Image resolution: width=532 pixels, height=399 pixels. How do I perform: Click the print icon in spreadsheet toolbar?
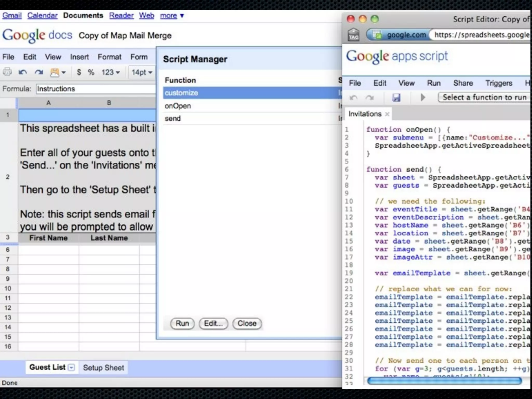coord(7,72)
